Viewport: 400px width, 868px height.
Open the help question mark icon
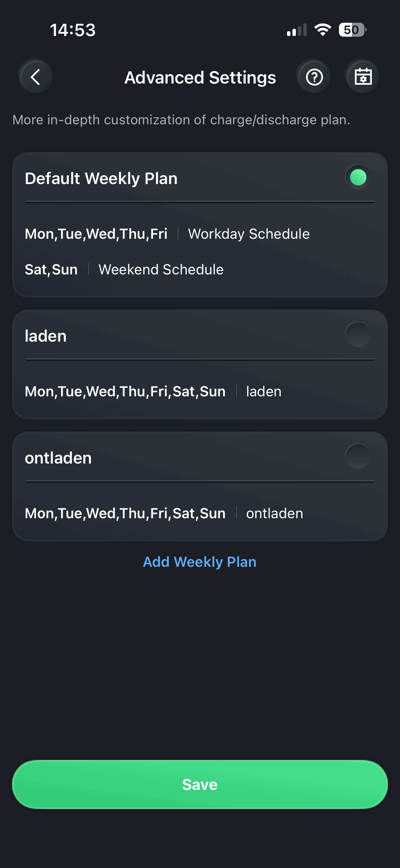[x=314, y=77]
